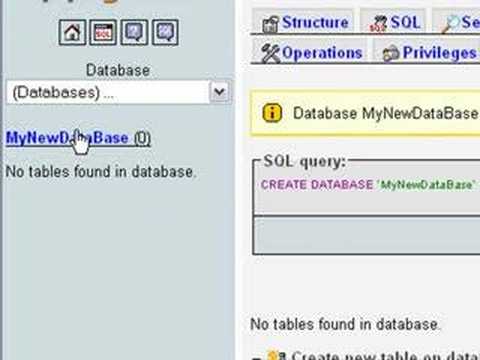Click the Search magnifier icon

[x=450, y=25]
